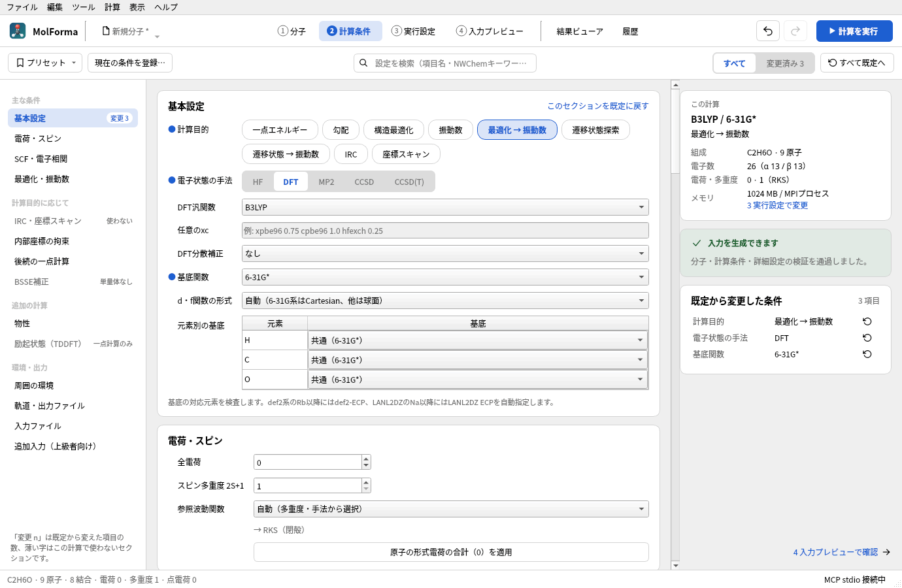Image resolution: width=902 pixels, height=588 pixels.
Task: Click the 任意のxc text field
Action: click(445, 231)
